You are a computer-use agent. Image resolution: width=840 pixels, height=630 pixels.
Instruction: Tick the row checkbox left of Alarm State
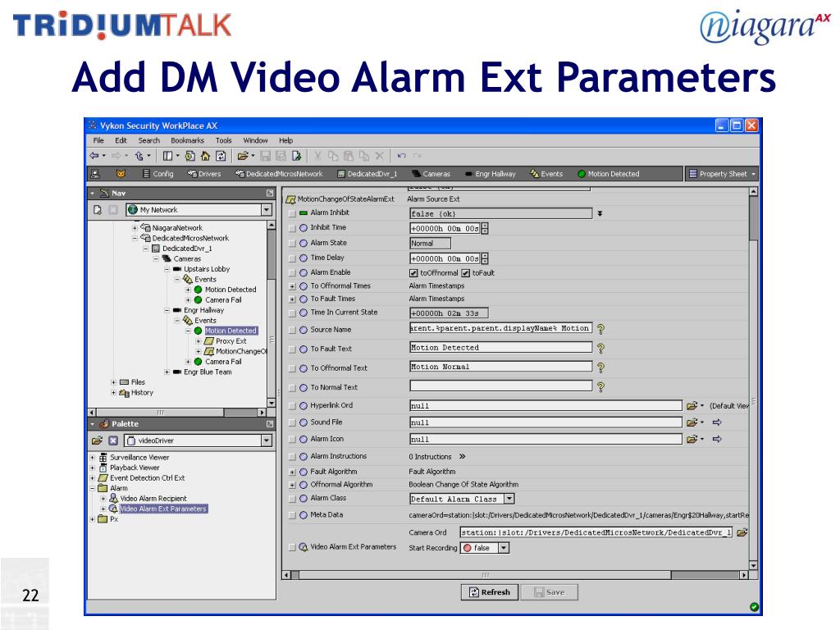coord(292,243)
